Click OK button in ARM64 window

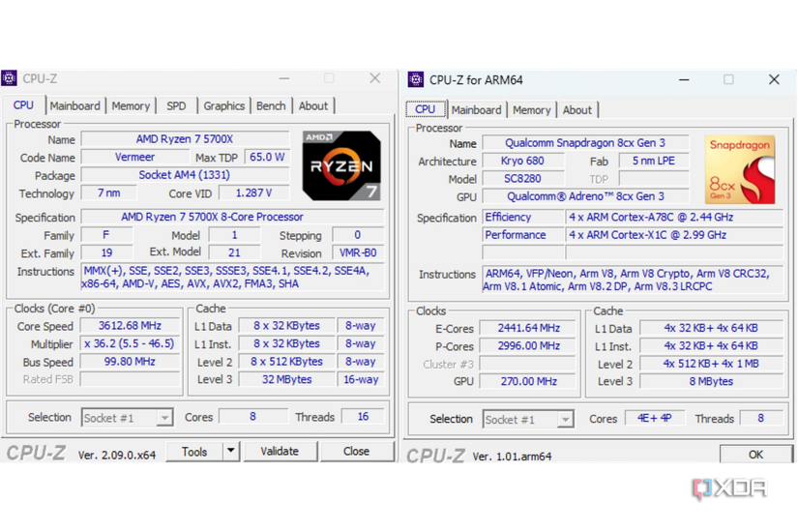[x=755, y=454]
